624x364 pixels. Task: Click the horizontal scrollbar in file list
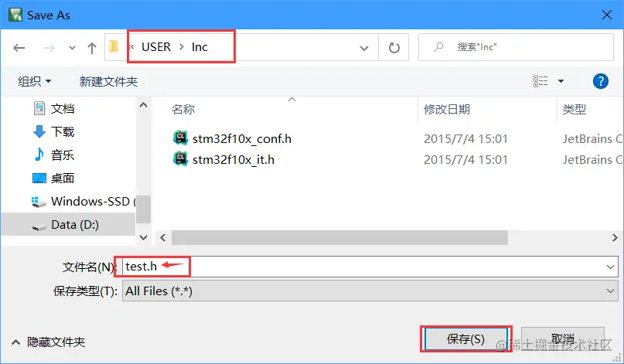click(x=339, y=238)
